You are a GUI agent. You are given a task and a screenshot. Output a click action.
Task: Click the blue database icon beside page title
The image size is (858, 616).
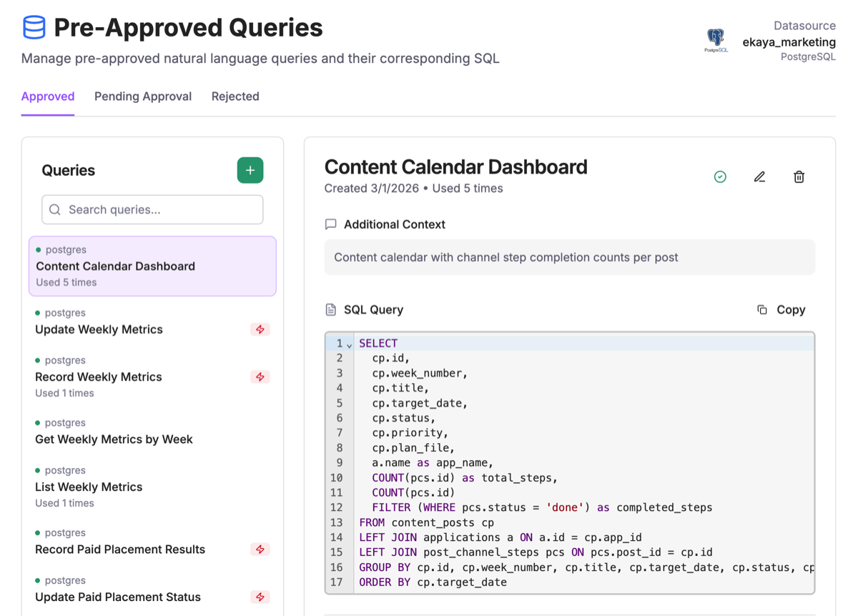(34, 28)
